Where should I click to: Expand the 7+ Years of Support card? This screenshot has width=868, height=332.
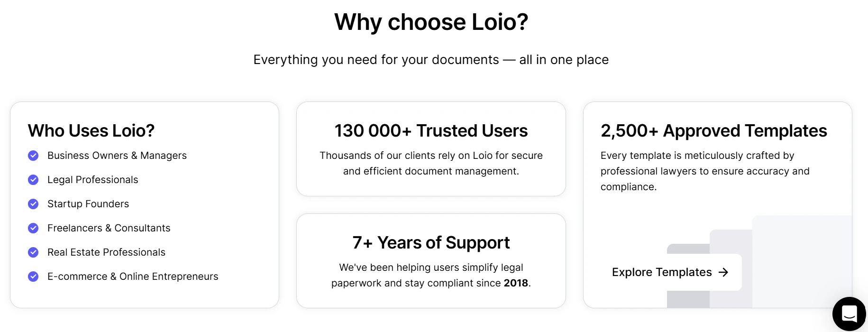point(431,261)
